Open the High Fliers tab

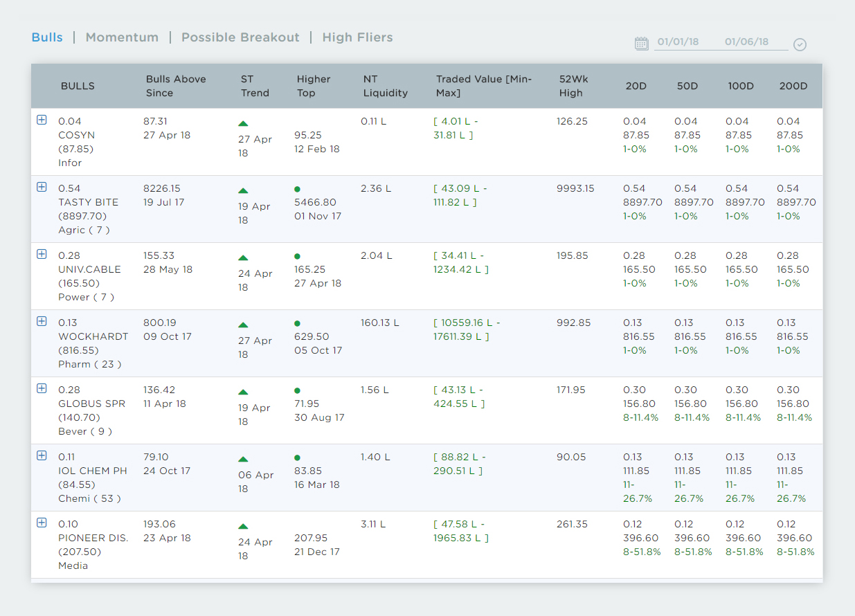click(357, 37)
